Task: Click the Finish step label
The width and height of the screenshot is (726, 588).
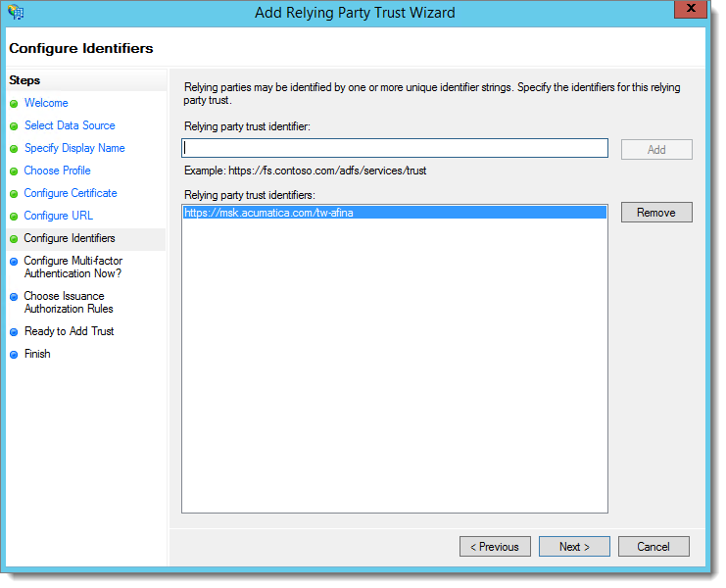Action: tap(37, 354)
